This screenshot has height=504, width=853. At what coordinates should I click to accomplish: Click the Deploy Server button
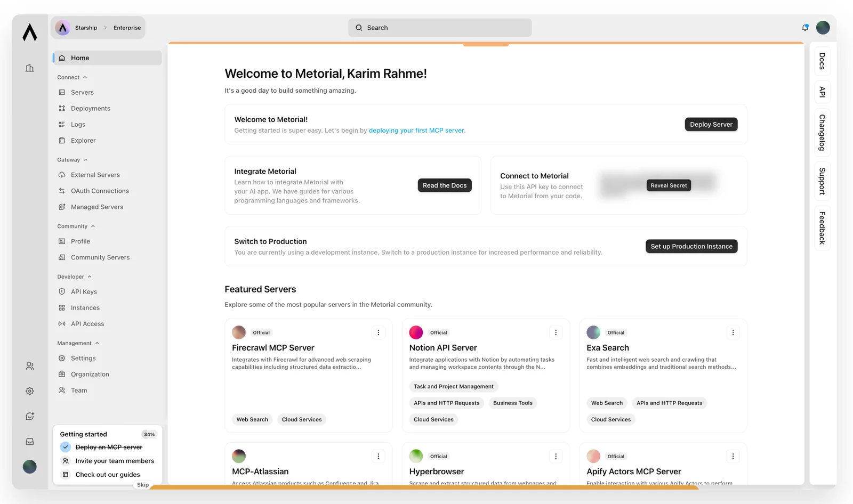click(x=711, y=124)
